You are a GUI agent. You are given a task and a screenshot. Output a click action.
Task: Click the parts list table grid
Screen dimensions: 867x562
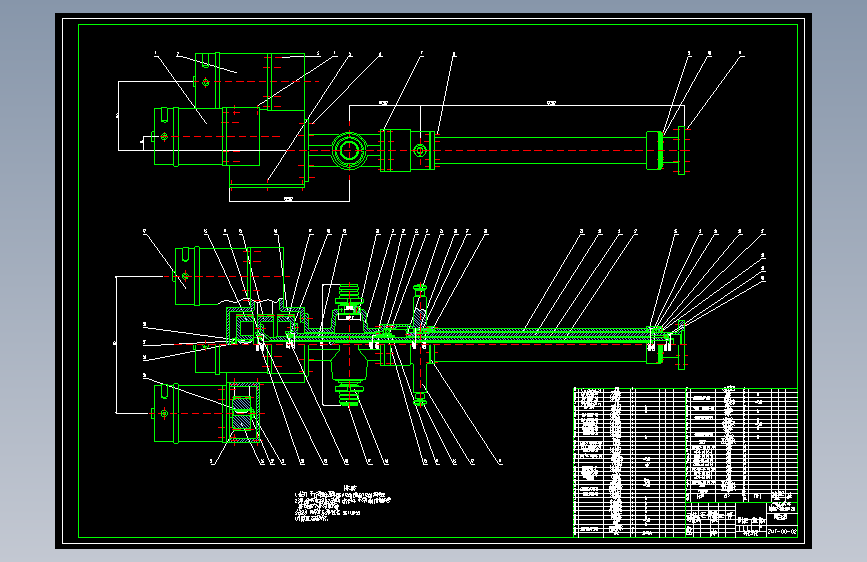(686, 462)
